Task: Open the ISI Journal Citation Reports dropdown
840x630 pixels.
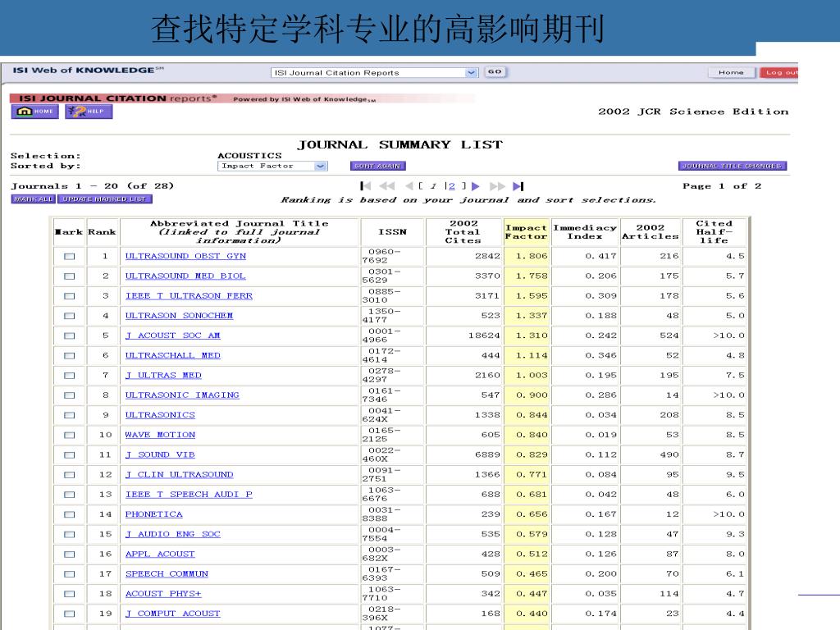Action: click(374, 72)
